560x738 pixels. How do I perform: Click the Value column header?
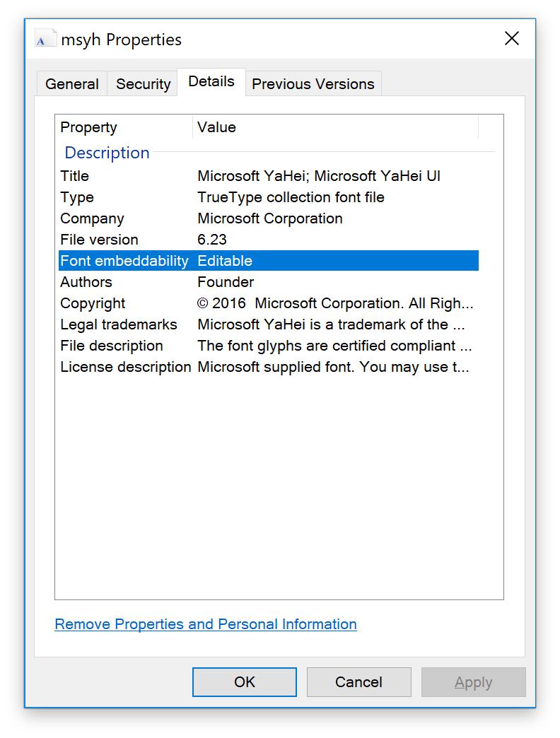click(x=336, y=127)
